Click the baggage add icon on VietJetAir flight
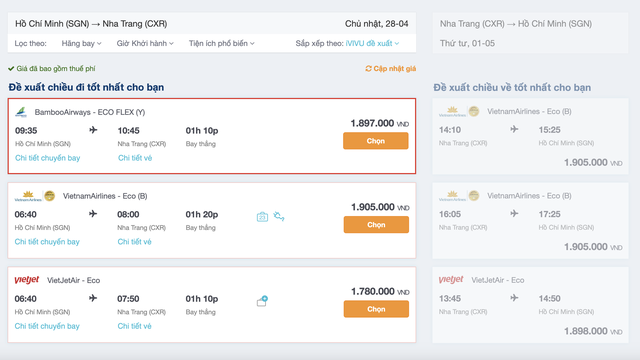The height and width of the screenshot is (360, 640). tap(262, 301)
